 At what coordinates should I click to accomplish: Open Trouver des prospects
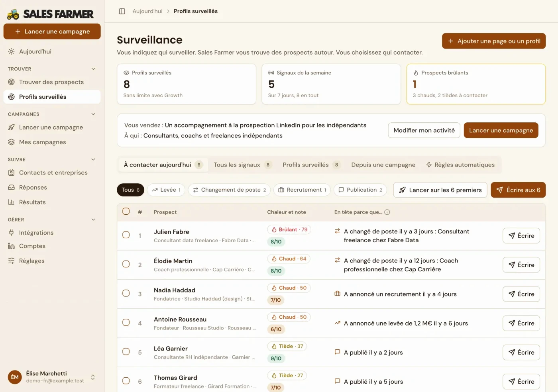(x=52, y=82)
